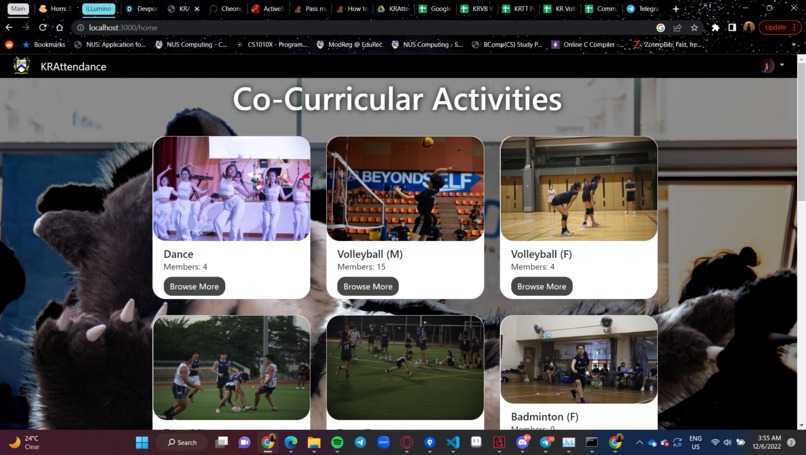The height and width of the screenshot is (455, 806).
Task: Switch to the Devpost tab
Action: 142,9
